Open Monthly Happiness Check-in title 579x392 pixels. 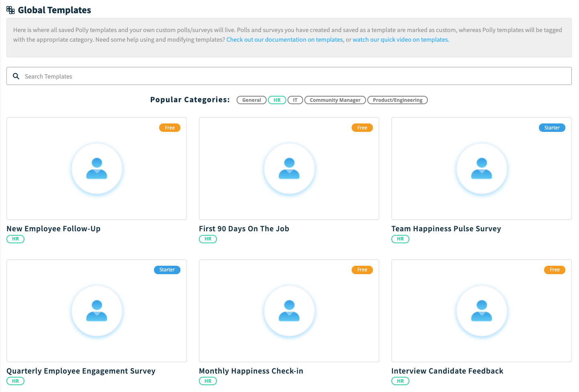(251, 371)
